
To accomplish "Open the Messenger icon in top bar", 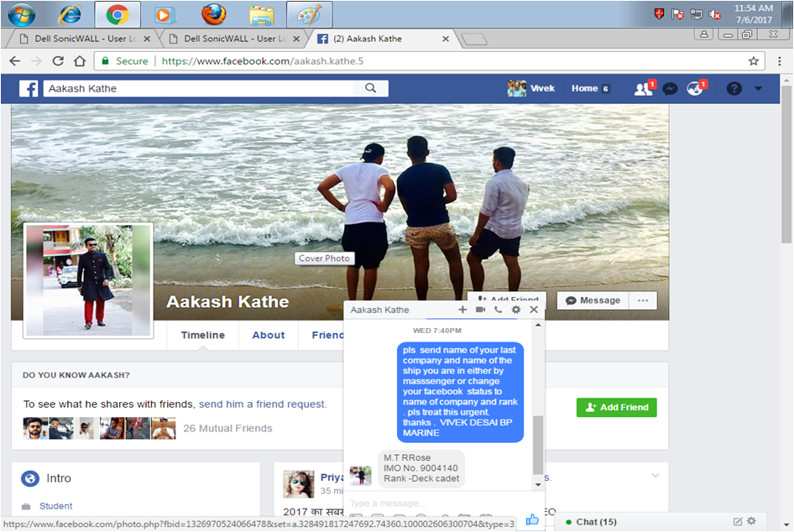I will coord(670,89).
